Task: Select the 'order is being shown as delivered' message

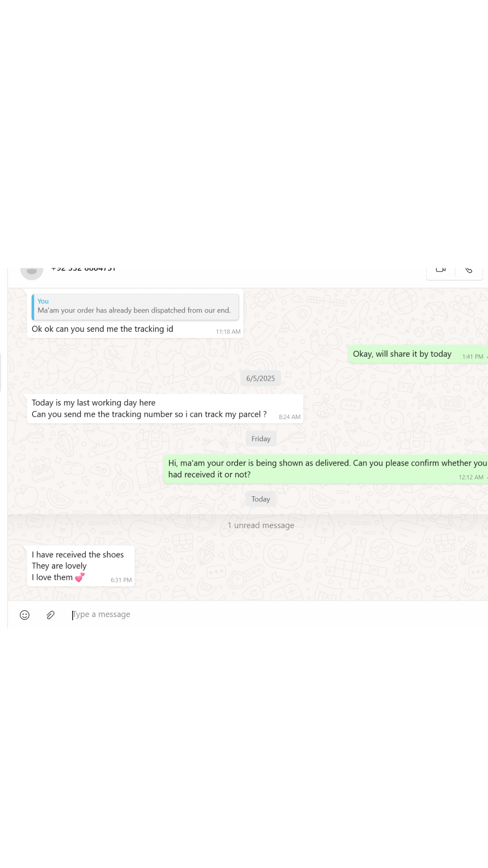Action: click(x=316, y=469)
